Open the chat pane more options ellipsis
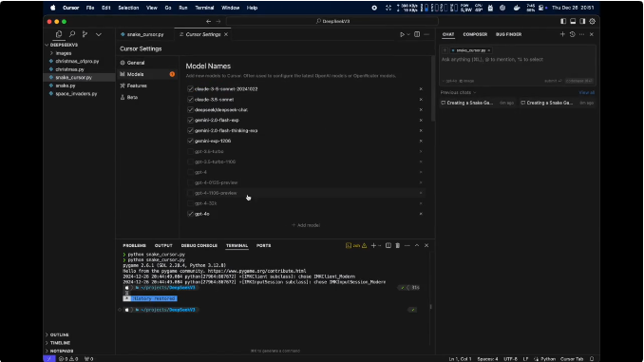 (581, 34)
